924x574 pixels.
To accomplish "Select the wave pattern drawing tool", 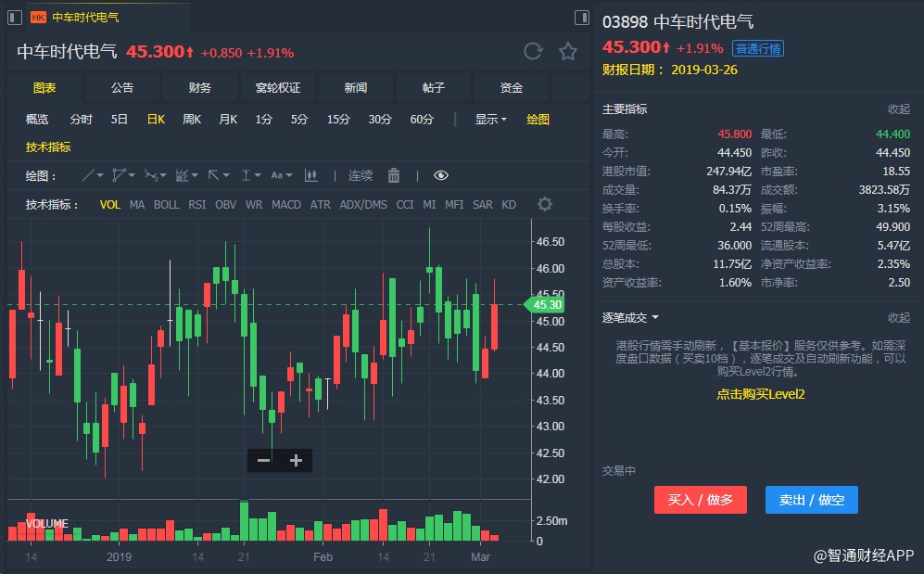I will coord(151,175).
